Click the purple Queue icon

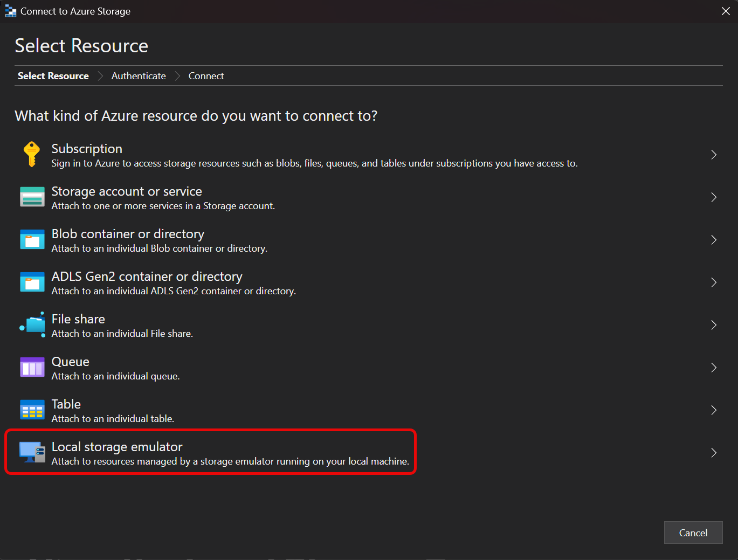coord(32,367)
